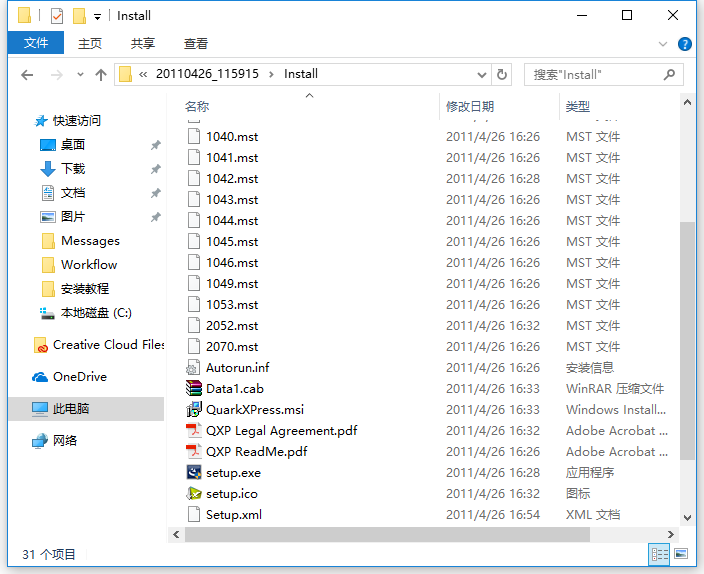Screen dimensions: 704x574
Task: Switch to large icons view in status bar
Action: 681,554
